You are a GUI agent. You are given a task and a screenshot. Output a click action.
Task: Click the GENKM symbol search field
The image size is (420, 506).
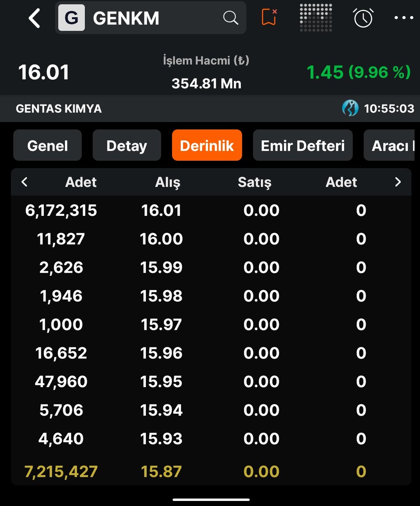[151, 18]
